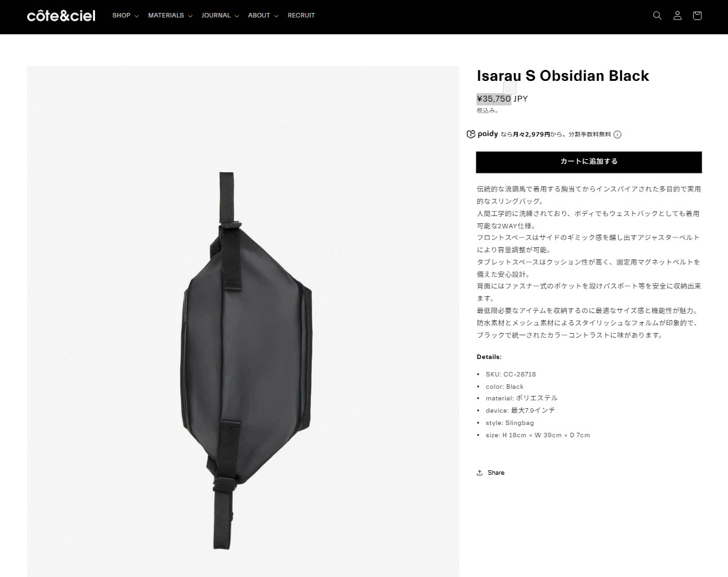Open the RECRUIT menu item
The width and height of the screenshot is (728, 577).
[x=301, y=16]
